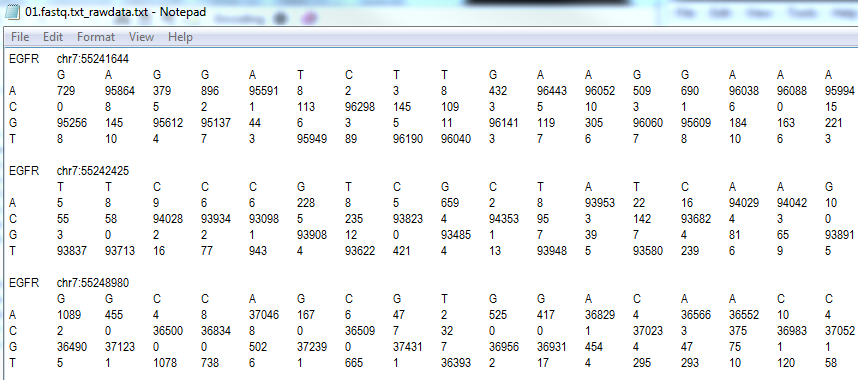The height and width of the screenshot is (380, 859).
Task: Open the View menu
Action: pos(141,37)
